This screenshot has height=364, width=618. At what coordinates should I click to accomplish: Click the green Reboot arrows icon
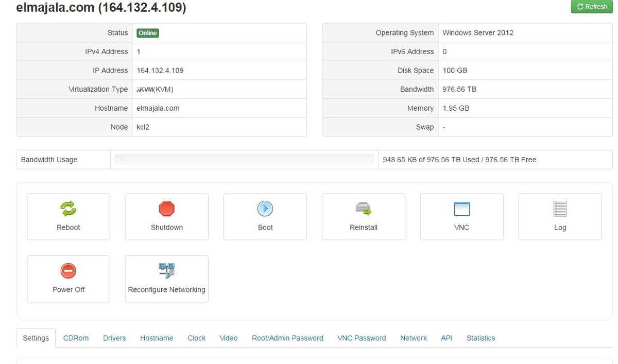pyautogui.click(x=68, y=209)
